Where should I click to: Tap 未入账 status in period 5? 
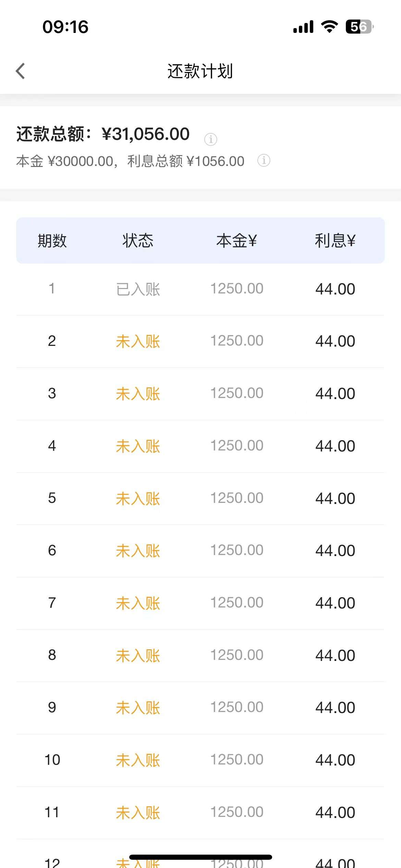tap(138, 498)
